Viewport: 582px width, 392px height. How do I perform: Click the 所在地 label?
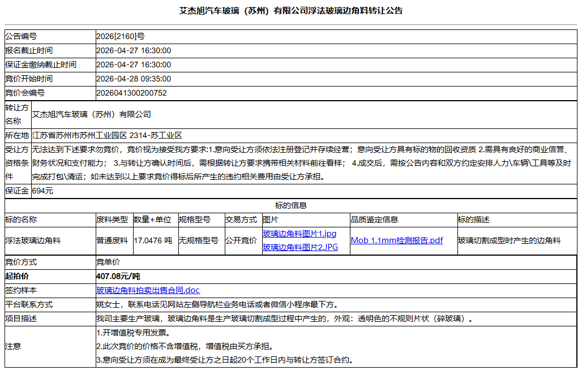(x=17, y=135)
